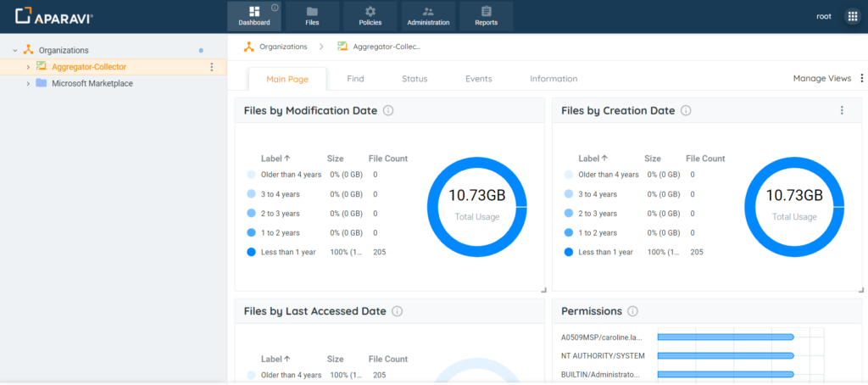Click the Aggregator-Collector breadcrumb icon
Screen dimensions: 868x385
click(342, 47)
